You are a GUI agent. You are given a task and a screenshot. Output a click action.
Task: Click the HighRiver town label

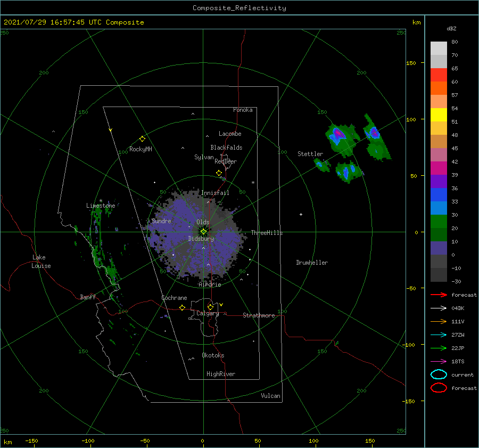(x=221, y=374)
